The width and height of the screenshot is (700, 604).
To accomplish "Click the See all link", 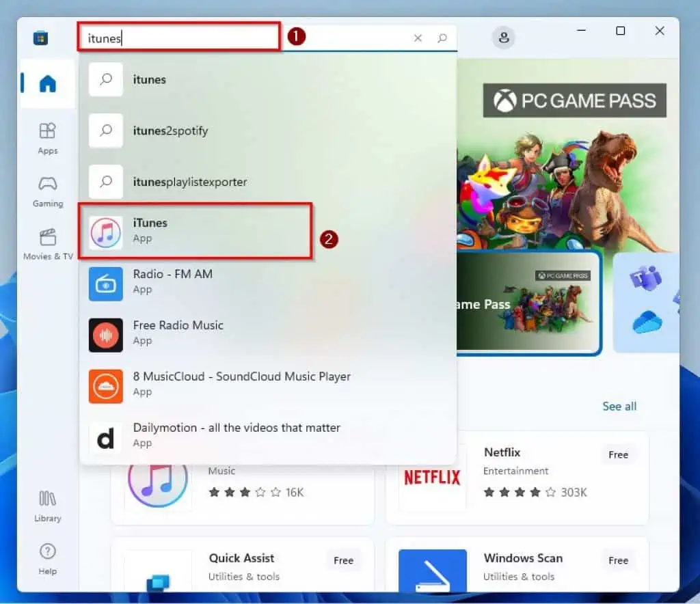I will pyautogui.click(x=619, y=407).
